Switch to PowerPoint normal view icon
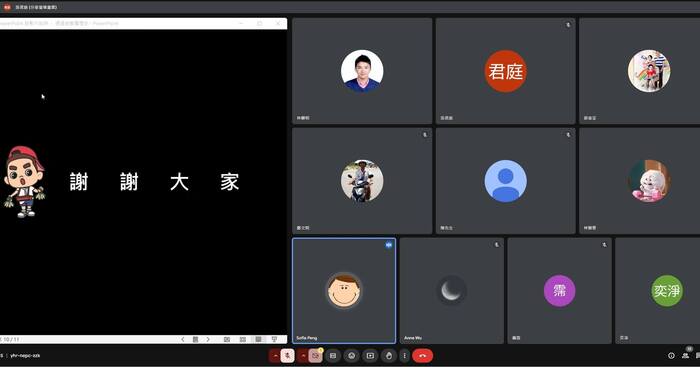700x367 pixels. 227,339
